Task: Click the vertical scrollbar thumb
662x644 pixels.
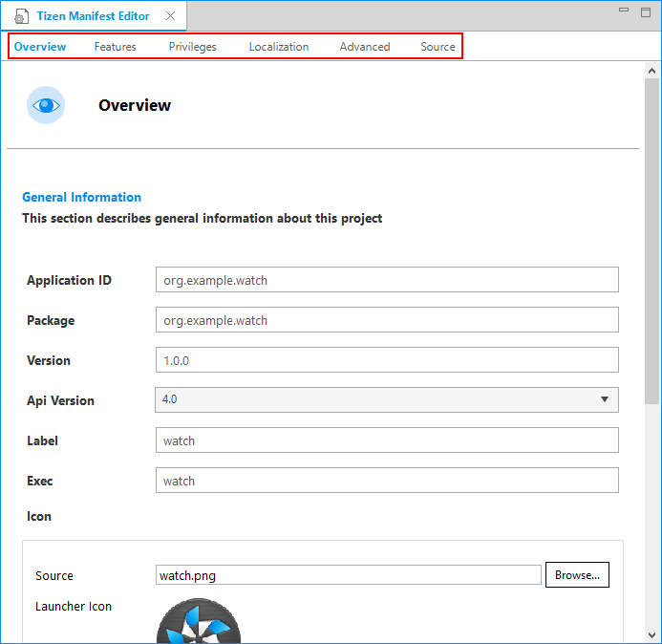Action: pyautogui.click(x=652, y=239)
